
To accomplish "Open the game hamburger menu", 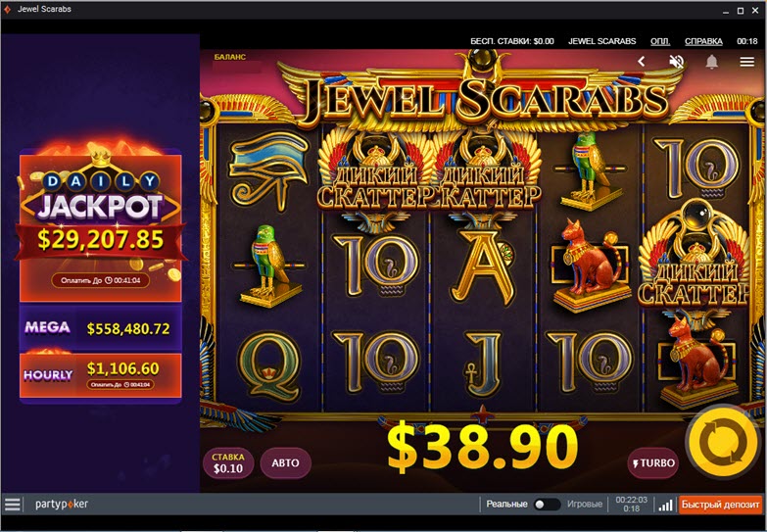I will click(x=747, y=62).
